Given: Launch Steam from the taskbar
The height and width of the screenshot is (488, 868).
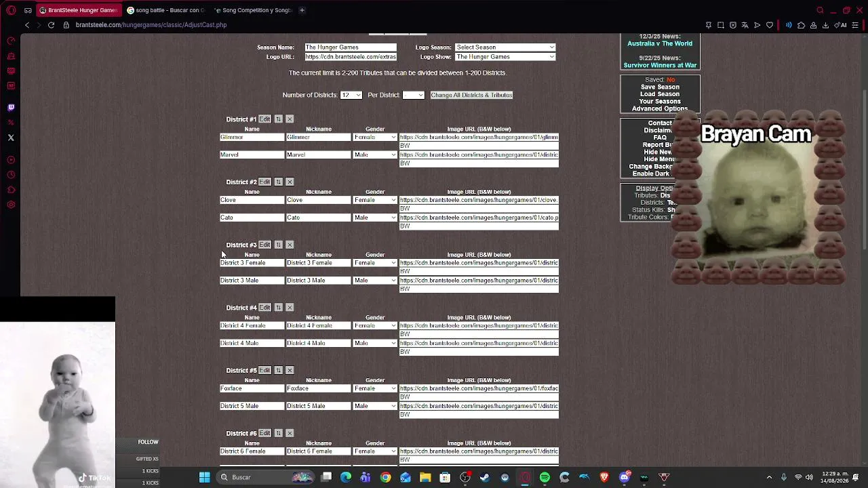Looking at the screenshot, I should 485,477.
